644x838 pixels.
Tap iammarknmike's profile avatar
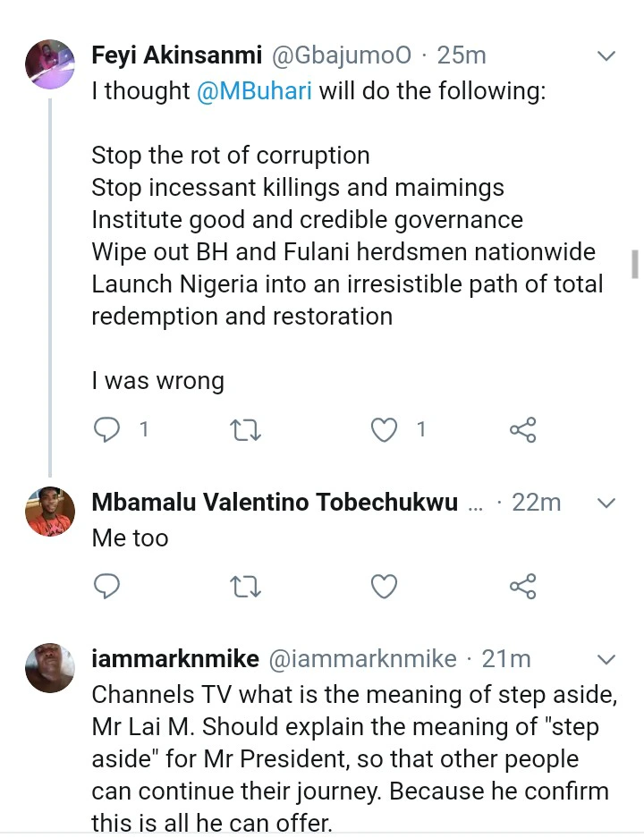click(50, 667)
